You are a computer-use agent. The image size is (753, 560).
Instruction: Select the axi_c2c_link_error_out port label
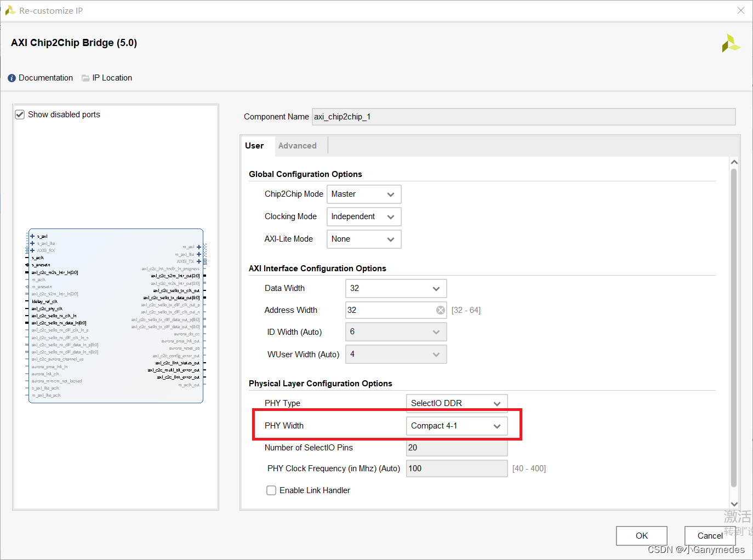pyautogui.click(x=179, y=377)
